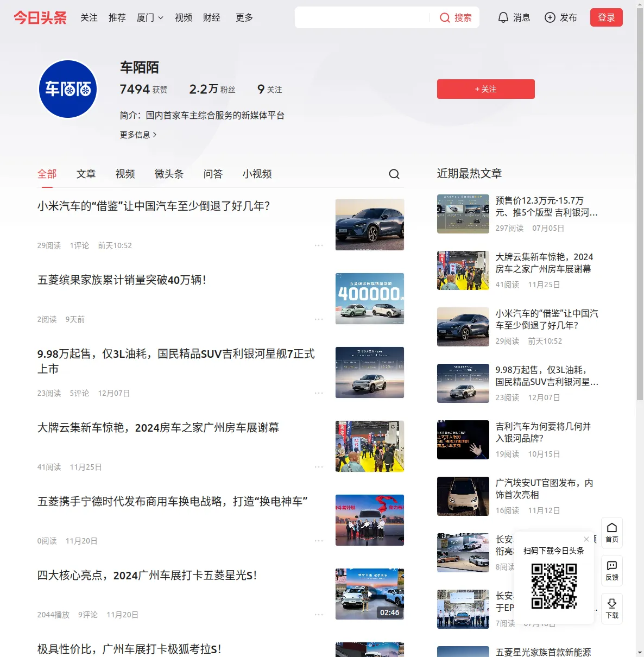
Task: Open sidebar article 广汽埃安UT官图发布
Action: [544, 489]
